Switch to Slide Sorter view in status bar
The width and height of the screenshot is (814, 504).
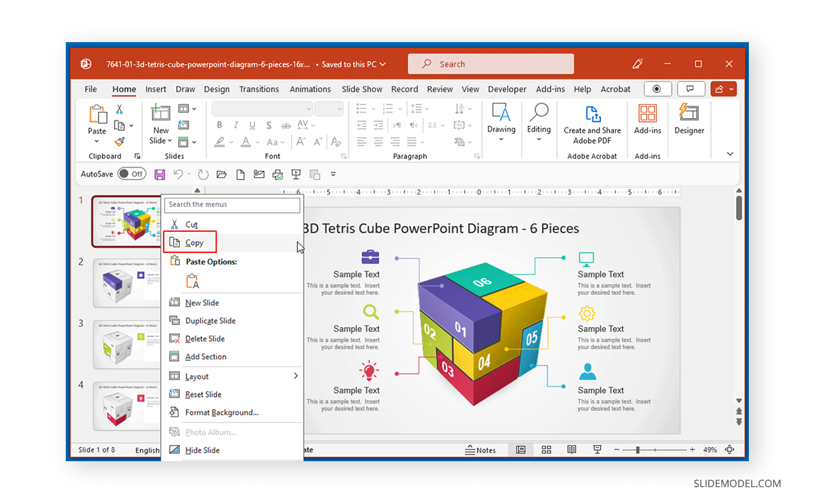(x=546, y=450)
